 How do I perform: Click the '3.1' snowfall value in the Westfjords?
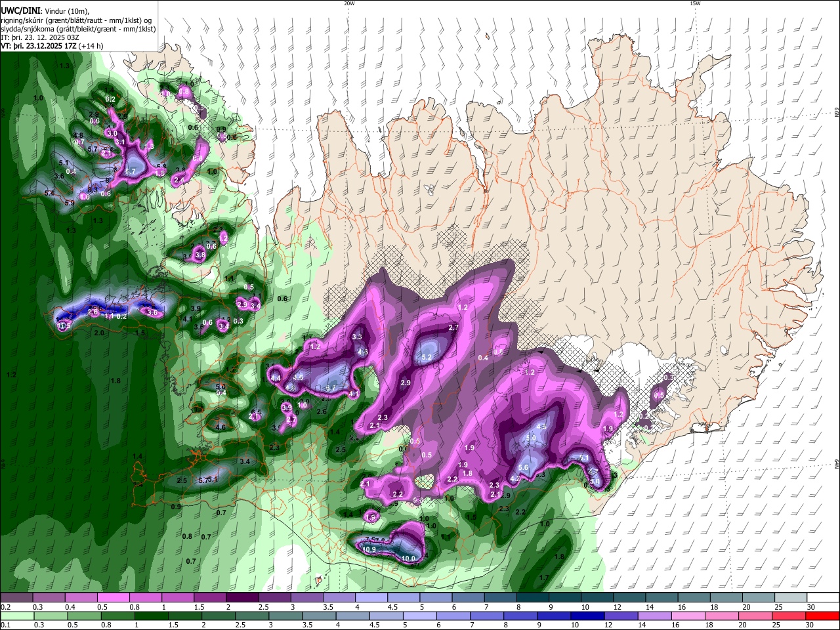[120, 142]
